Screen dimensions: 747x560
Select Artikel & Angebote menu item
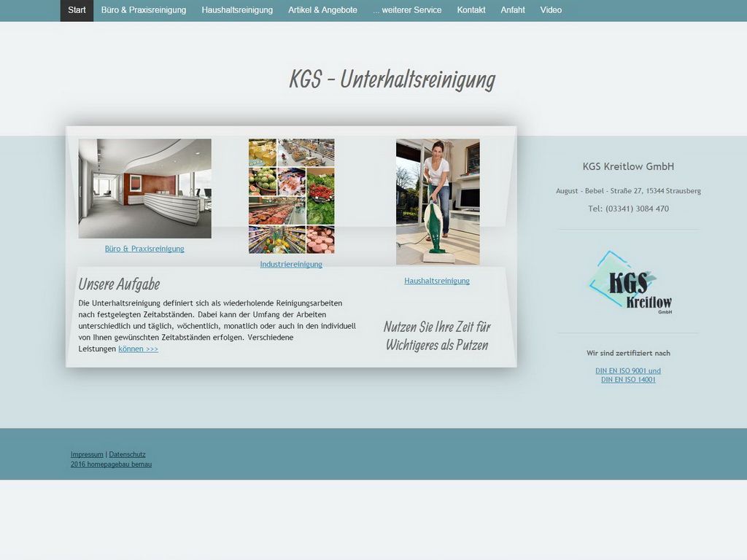[322, 10]
